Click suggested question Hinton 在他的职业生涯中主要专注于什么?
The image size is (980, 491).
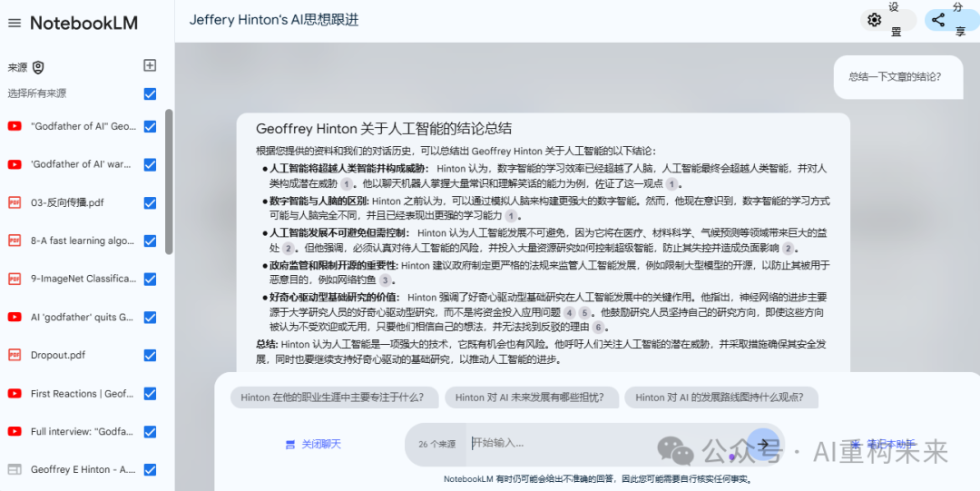click(x=332, y=398)
